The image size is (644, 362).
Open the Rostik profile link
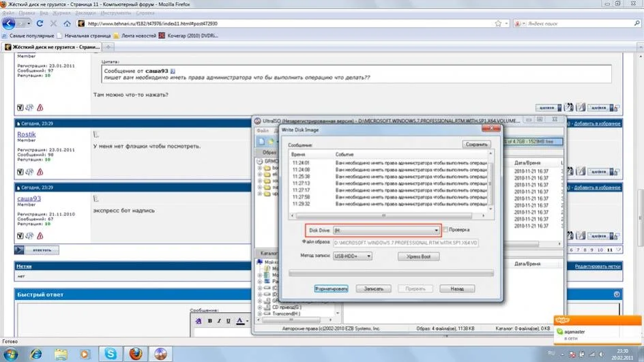tap(27, 134)
